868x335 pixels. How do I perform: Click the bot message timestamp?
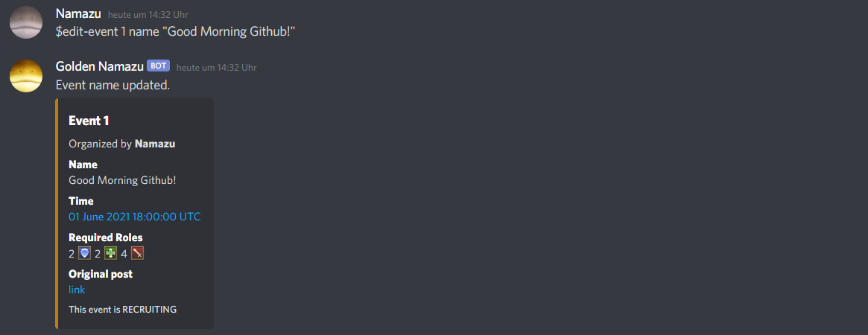(217, 68)
